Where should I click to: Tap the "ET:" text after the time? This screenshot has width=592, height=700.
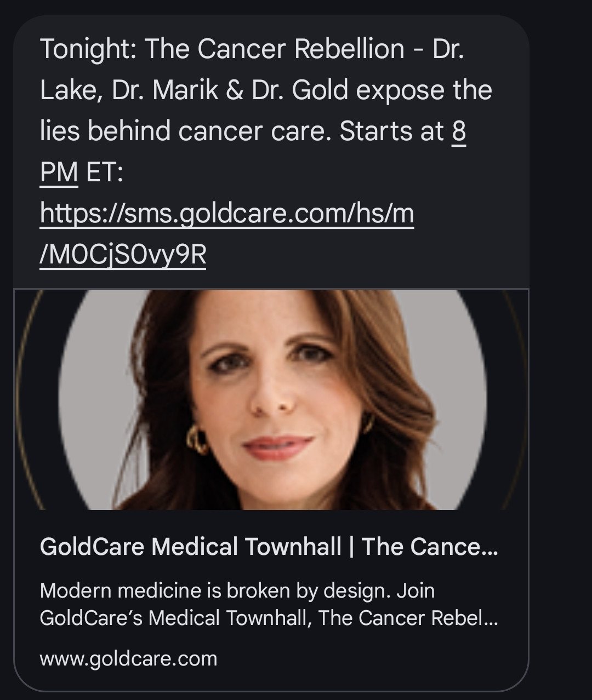click(105, 173)
